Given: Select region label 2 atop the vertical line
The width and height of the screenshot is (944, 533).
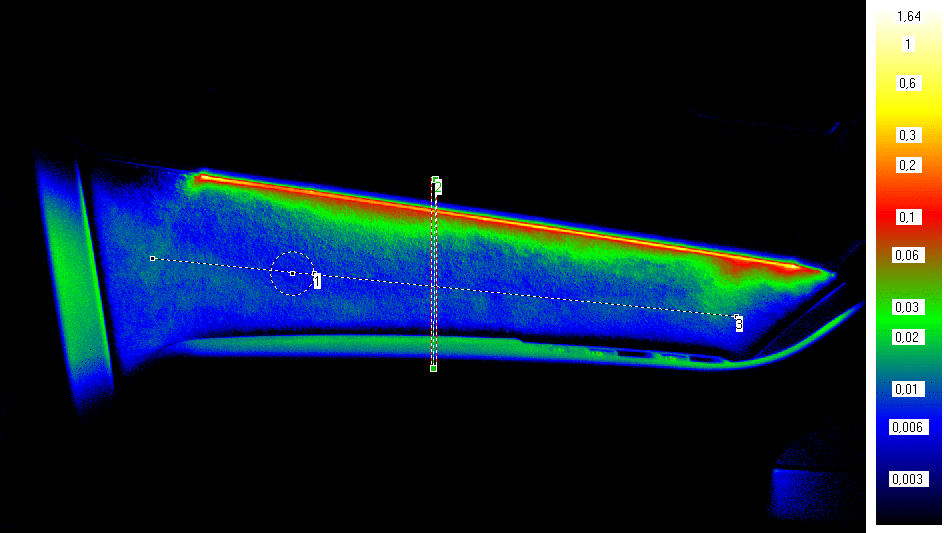Looking at the screenshot, I should [x=438, y=187].
